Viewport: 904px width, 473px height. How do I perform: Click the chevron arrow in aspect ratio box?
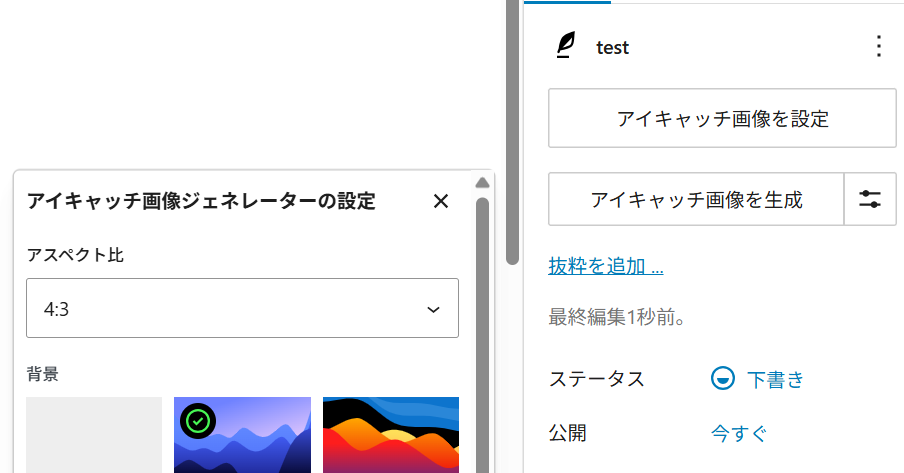click(x=433, y=310)
